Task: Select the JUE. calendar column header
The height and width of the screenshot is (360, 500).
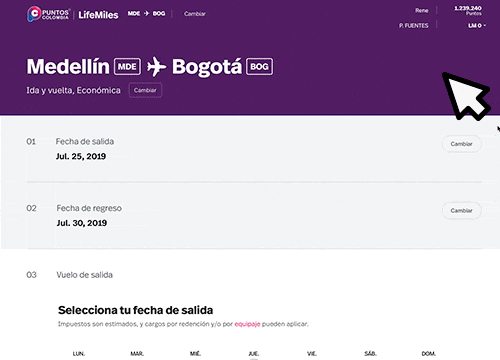Action: point(254,354)
